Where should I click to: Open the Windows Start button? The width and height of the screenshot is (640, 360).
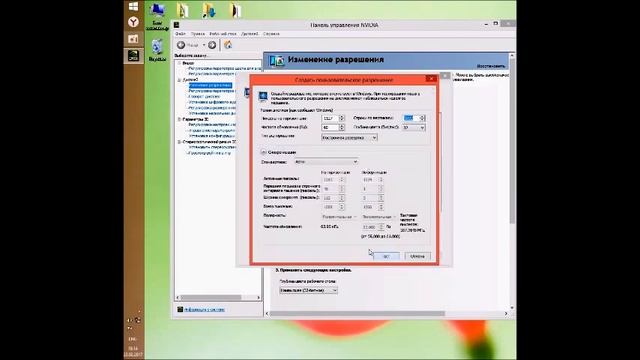[133, 7]
